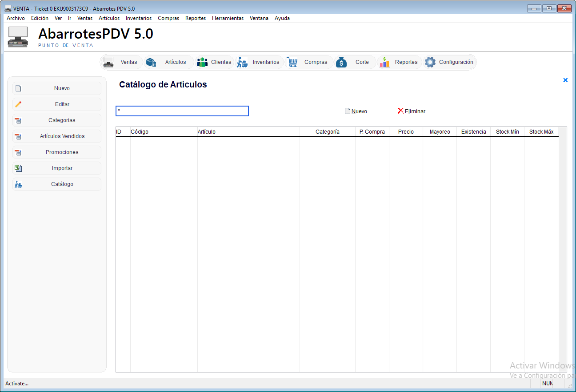Click the Corte money bag icon
Screen dimensions: 576x392
pos(341,62)
